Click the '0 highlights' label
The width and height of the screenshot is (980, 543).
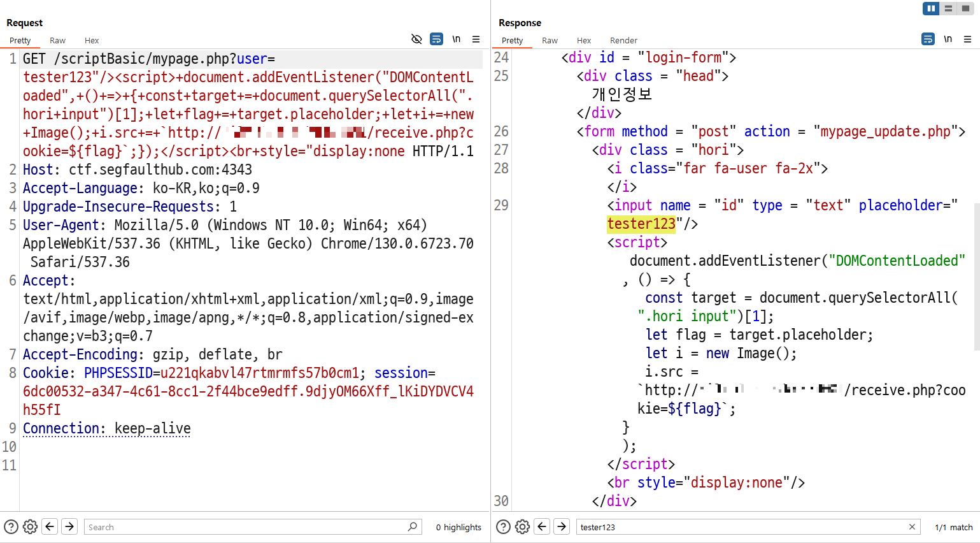tap(458, 527)
